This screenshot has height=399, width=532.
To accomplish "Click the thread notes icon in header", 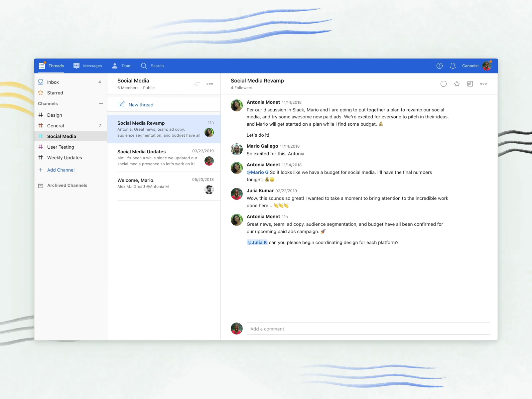I will (x=470, y=84).
